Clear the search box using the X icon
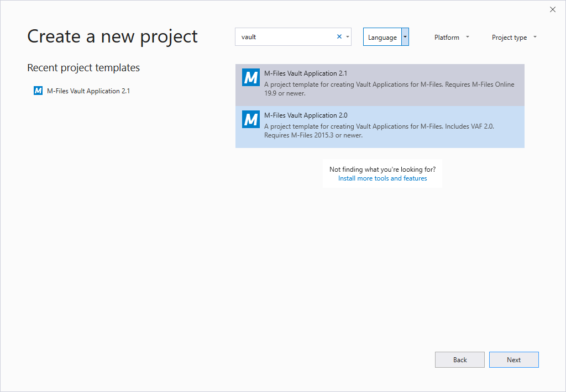 tap(339, 36)
